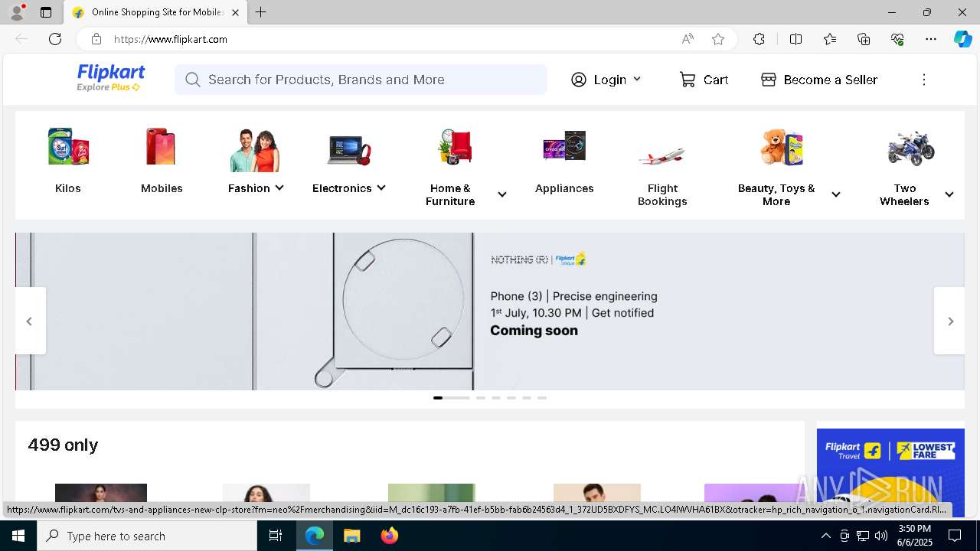Screen dimensions: 980x551
Task: Open the shopping Cart
Action: tap(704, 80)
